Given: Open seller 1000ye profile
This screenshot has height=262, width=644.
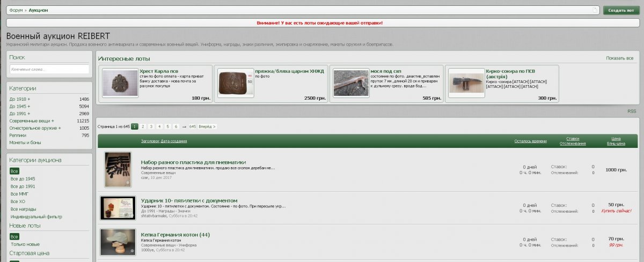Looking at the screenshot, I should point(148,250).
